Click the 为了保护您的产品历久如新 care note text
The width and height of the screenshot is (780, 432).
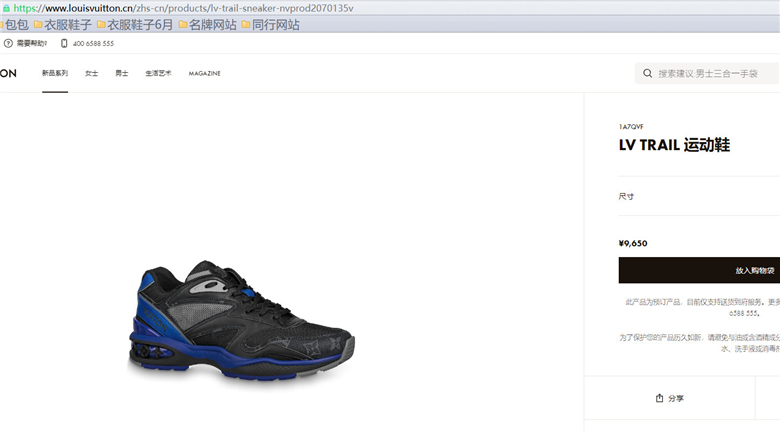[x=699, y=343]
